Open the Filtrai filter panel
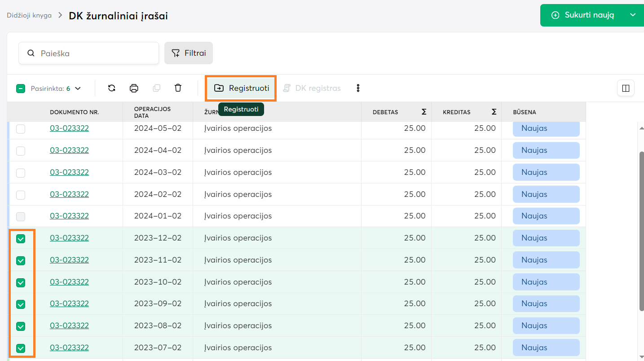 point(189,53)
